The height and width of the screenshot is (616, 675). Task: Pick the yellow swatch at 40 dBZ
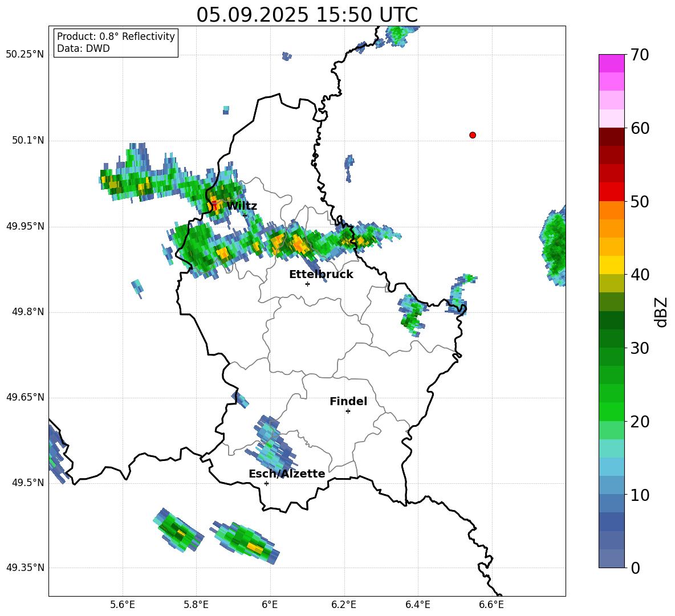pos(611,265)
